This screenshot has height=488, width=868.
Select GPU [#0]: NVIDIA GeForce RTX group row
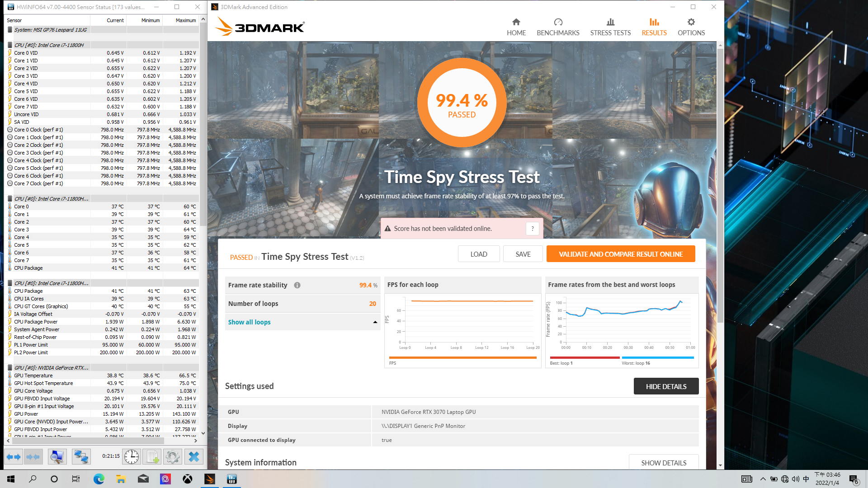[102, 368]
